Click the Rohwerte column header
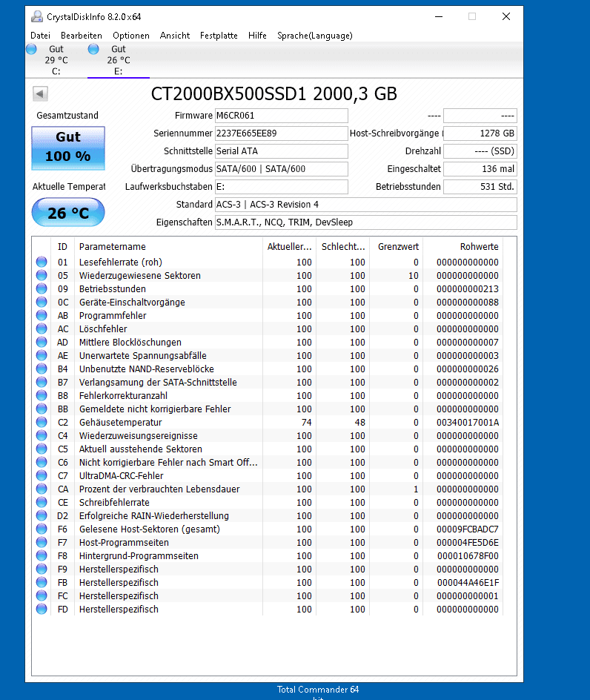The image size is (590, 700). (463, 246)
